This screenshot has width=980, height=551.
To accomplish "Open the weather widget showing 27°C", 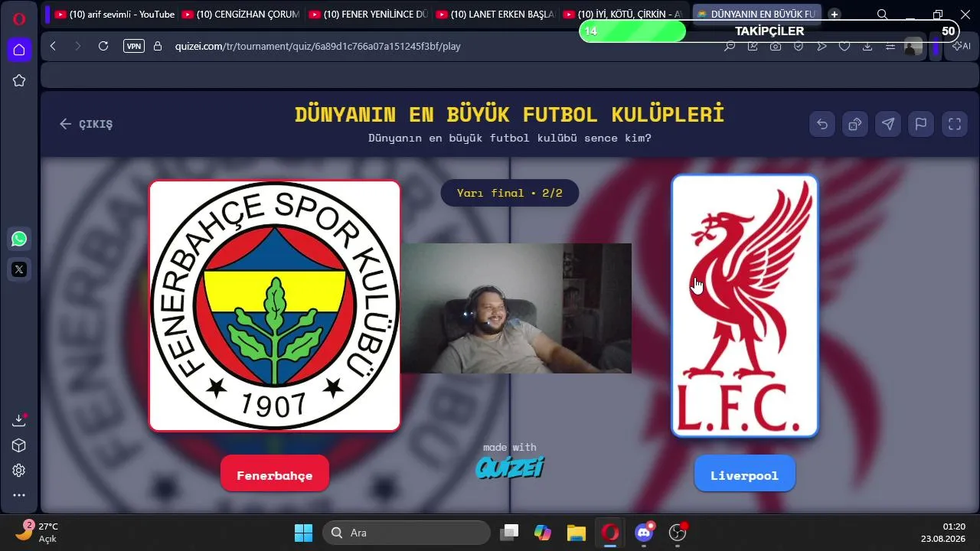I will click(37, 533).
